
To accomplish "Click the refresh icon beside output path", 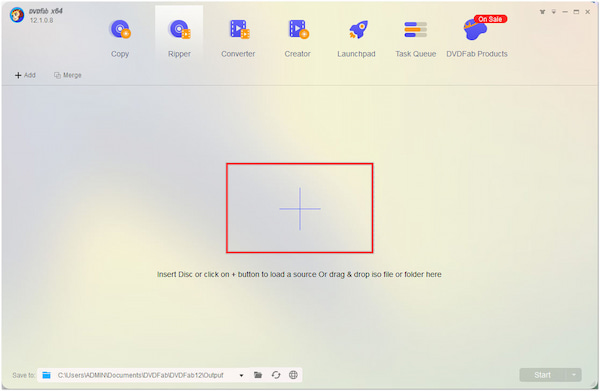I will point(276,375).
